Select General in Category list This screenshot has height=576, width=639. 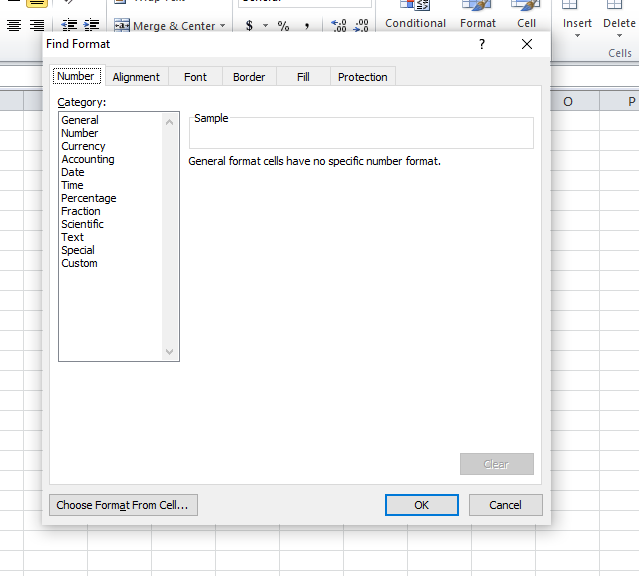tap(80, 120)
